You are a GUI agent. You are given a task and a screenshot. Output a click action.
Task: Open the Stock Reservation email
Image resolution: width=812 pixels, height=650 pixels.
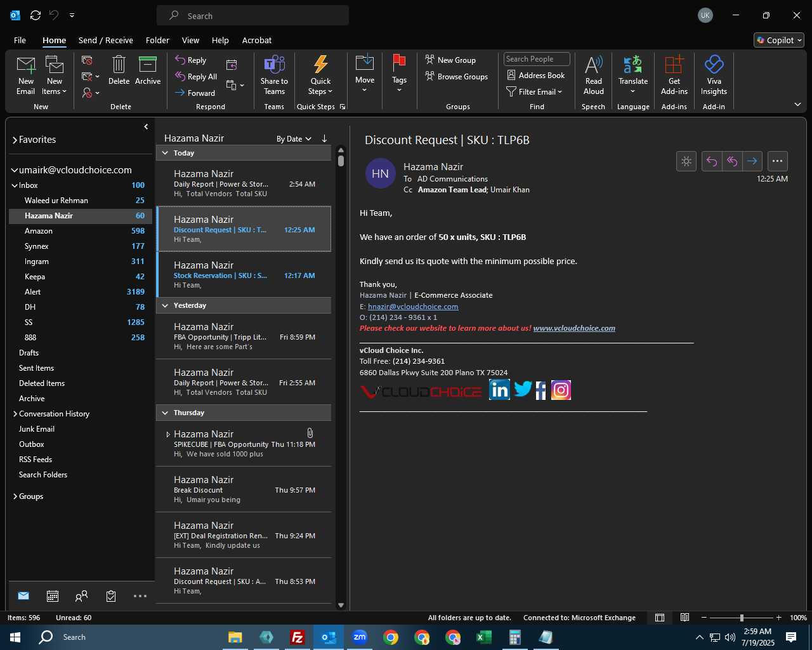point(244,275)
